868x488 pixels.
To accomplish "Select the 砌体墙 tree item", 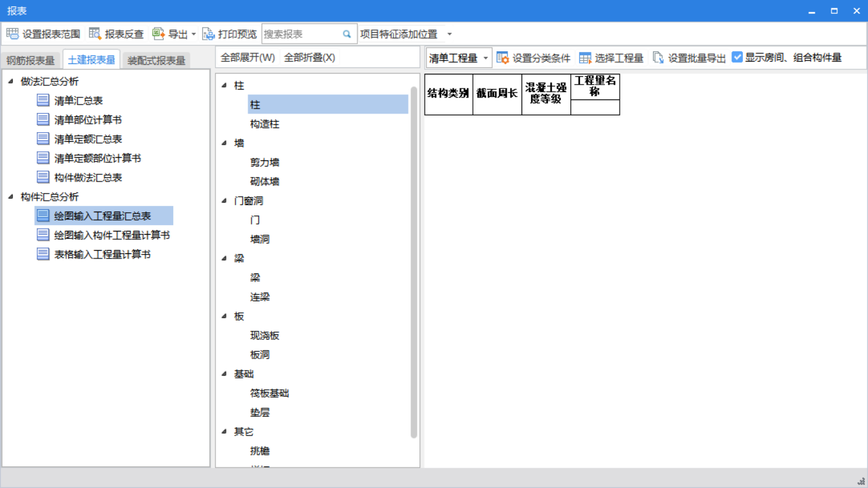I will (265, 181).
